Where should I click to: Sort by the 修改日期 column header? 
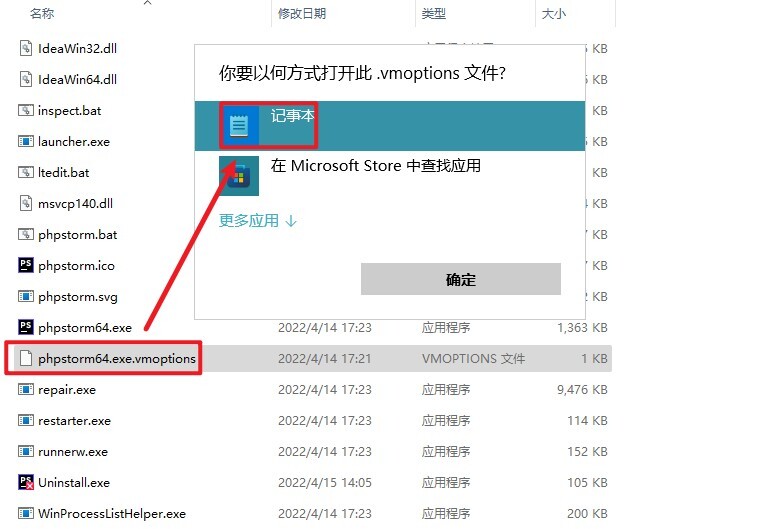302,14
